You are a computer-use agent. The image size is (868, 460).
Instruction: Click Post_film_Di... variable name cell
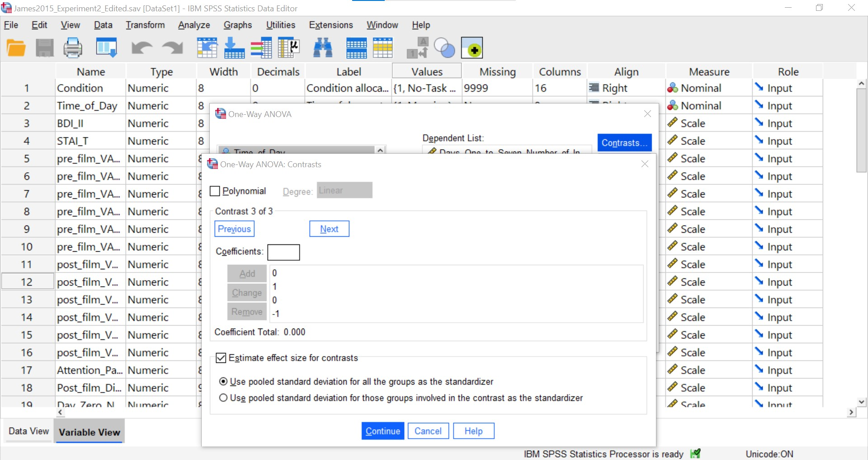90,388
